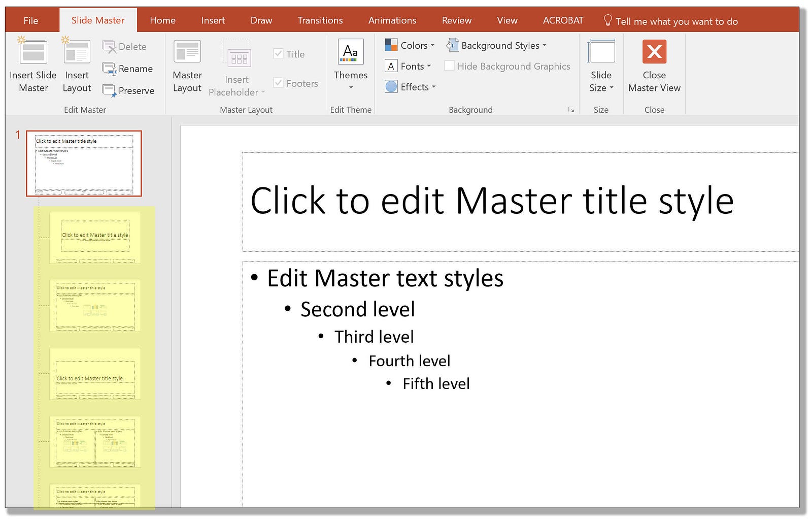Viewport: 812px width, 519px height.
Task: Click the Effects circle icon
Action: [x=391, y=87]
